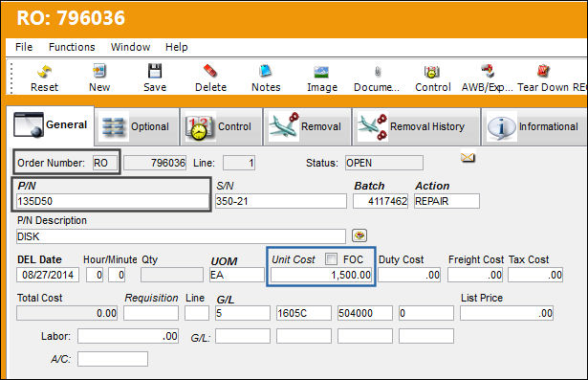Click the Tax Cost field
Viewport: 588px width, 380px height.
pyautogui.click(x=535, y=275)
